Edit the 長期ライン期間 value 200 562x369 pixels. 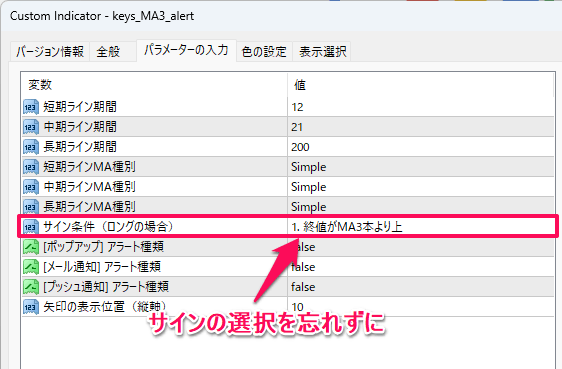coord(421,147)
